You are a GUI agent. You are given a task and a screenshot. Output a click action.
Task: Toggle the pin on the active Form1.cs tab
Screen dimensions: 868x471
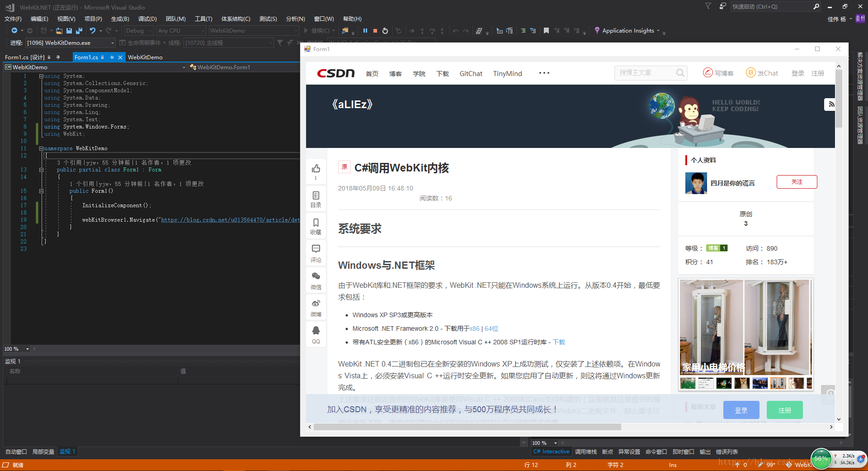112,57
